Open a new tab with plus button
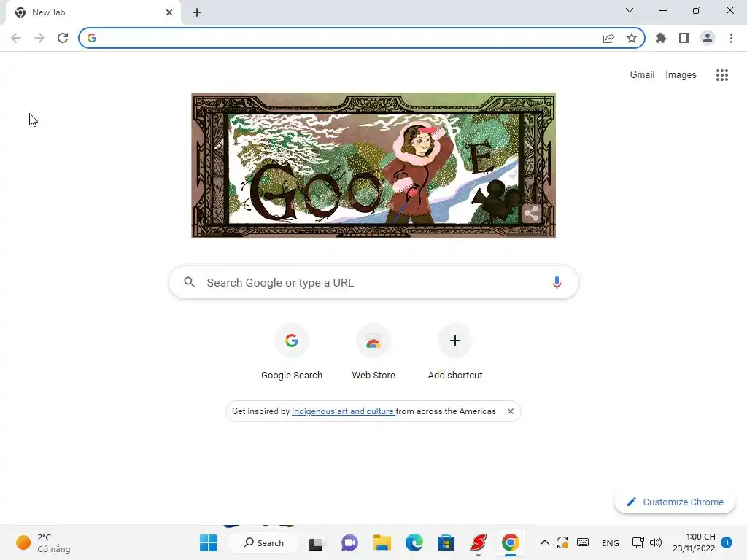 coord(197,12)
